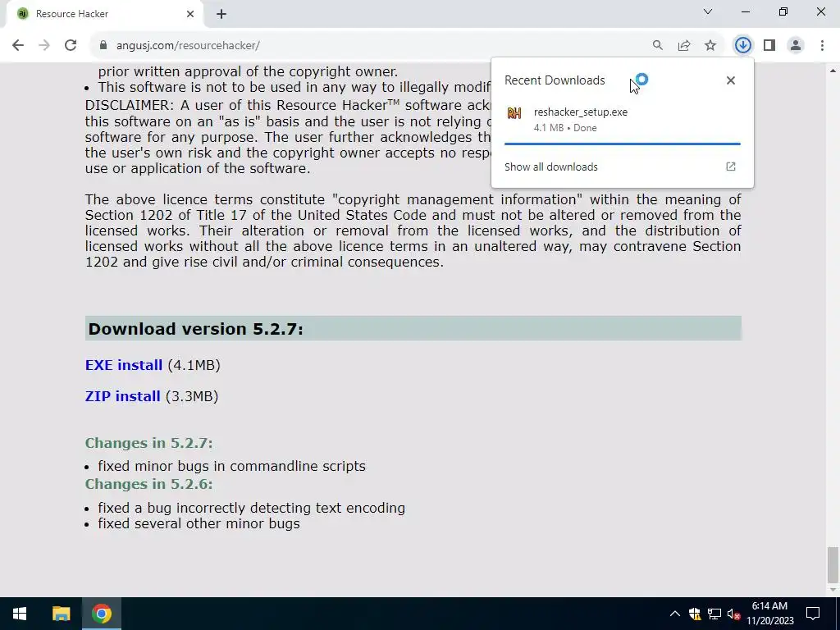The height and width of the screenshot is (630, 840).
Task: Click the reshacker_setup.exe RH file icon
Action: coord(514,113)
